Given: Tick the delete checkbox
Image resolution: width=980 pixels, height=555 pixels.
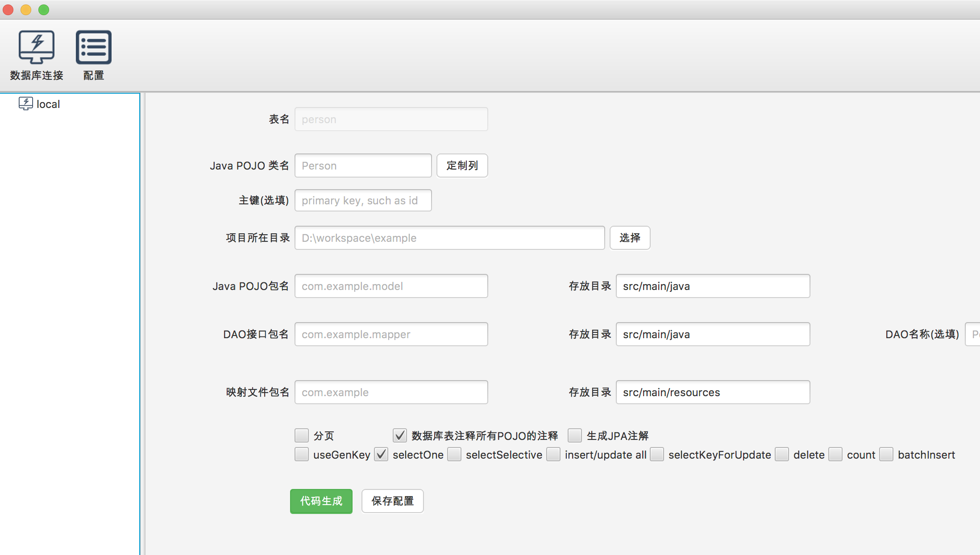Looking at the screenshot, I should pyautogui.click(x=782, y=455).
